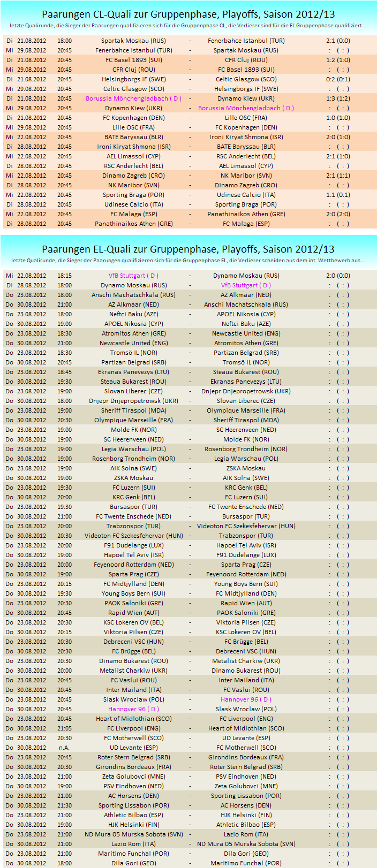The height and width of the screenshot is (868, 377).
Task: Click the 'n.A.' kickoff time entry
Action: point(64,748)
